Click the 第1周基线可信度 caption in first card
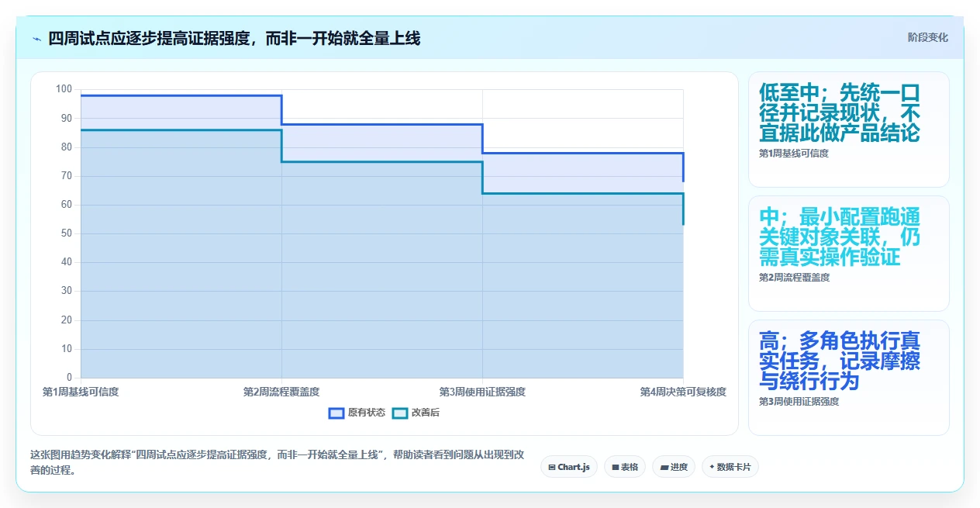 (x=794, y=154)
